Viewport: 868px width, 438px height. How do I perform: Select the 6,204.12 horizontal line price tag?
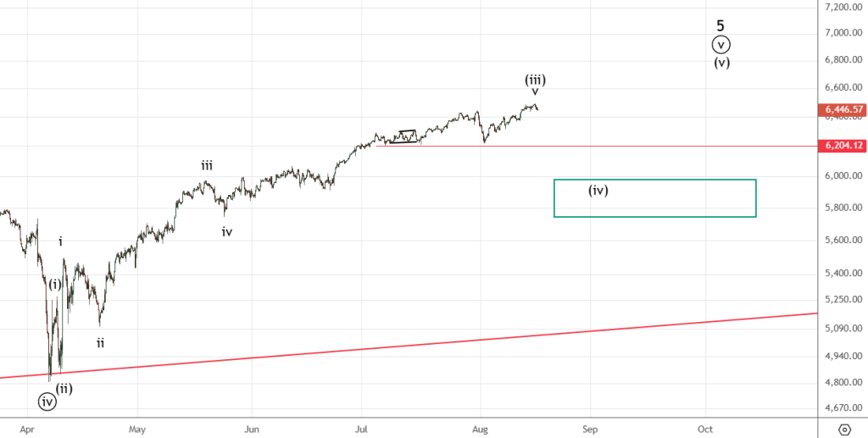click(x=843, y=146)
